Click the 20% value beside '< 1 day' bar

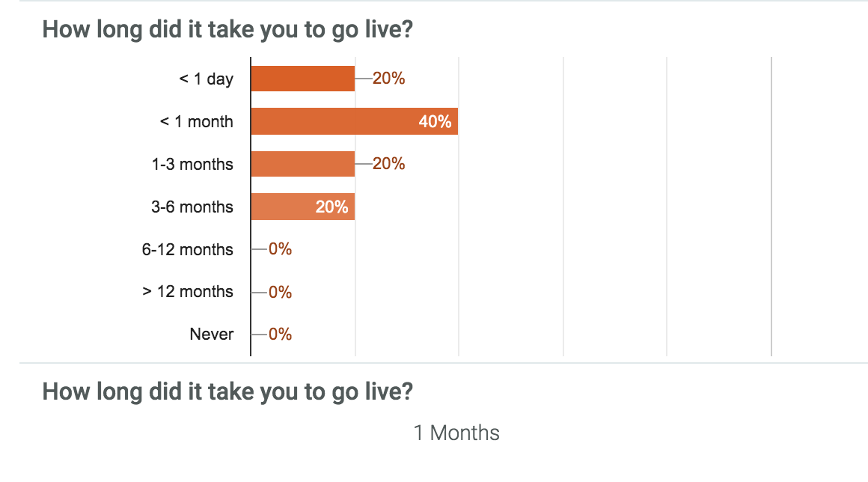(388, 79)
